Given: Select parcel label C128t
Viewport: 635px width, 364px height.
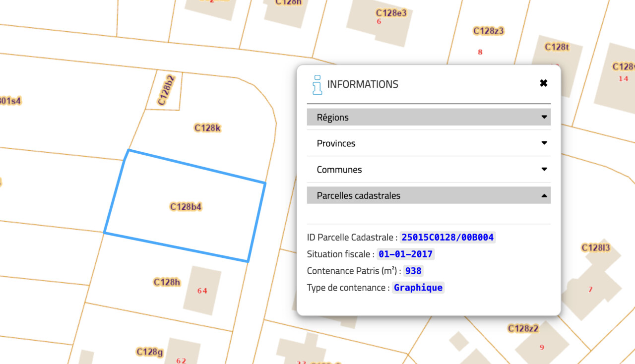Looking at the screenshot, I should [x=557, y=47].
